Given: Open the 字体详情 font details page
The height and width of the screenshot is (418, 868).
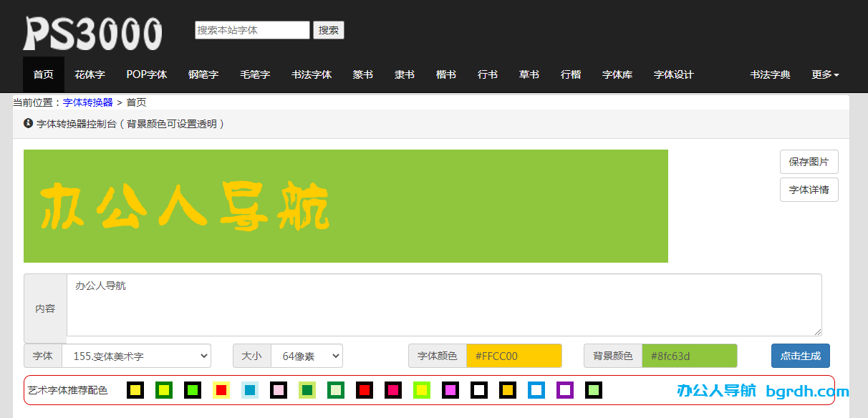Looking at the screenshot, I should pyautogui.click(x=809, y=190).
